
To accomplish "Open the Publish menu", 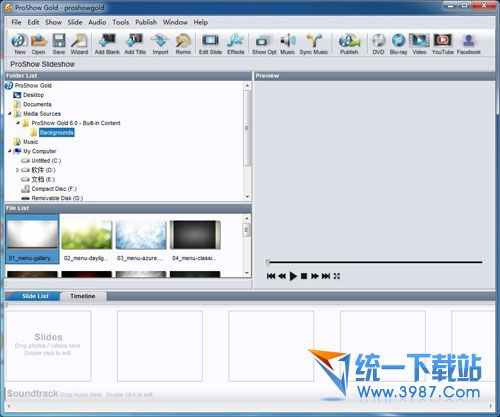I will (x=146, y=22).
